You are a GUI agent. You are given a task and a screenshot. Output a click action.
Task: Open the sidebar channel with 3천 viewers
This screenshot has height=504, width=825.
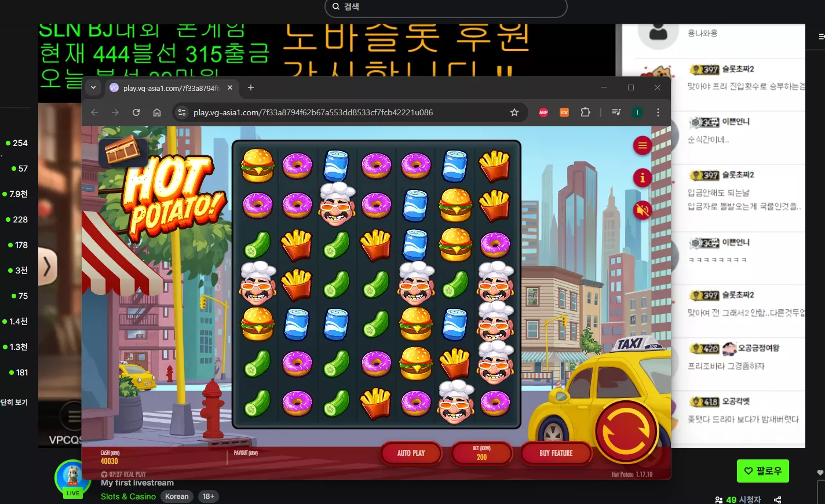coord(17,271)
